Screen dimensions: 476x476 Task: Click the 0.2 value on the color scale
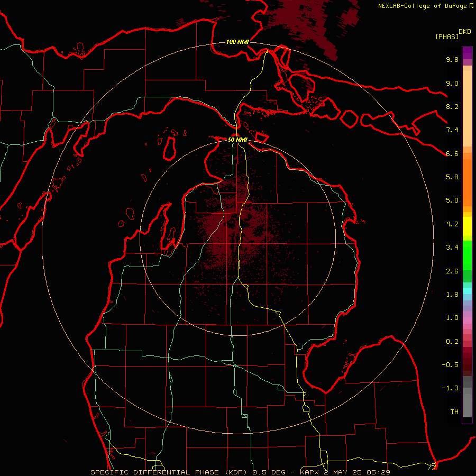pos(452,342)
